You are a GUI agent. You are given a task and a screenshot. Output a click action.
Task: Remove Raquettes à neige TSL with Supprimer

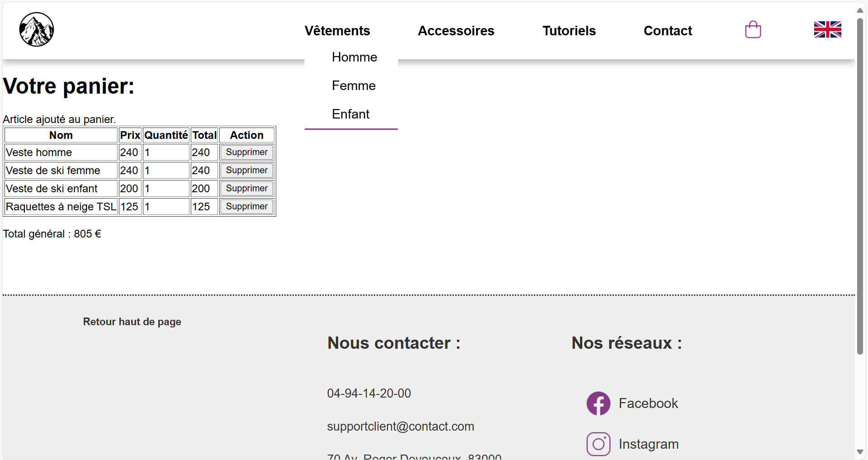pos(247,207)
